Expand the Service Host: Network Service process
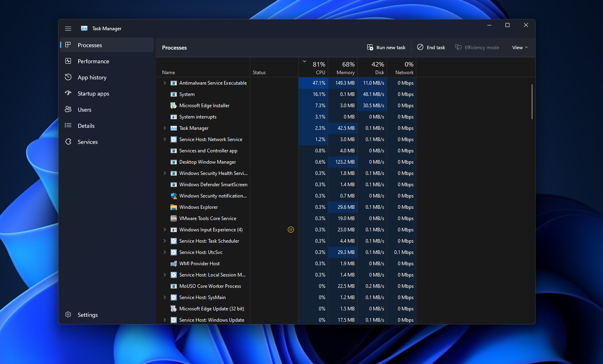The height and width of the screenshot is (364, 603). [x=164, y=139]
